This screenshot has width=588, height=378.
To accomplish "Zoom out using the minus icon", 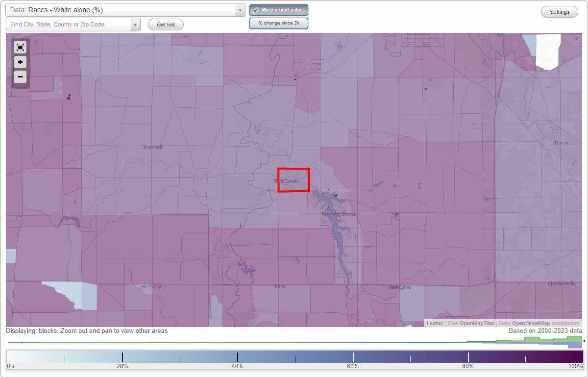I will click(x=20, y=76).
